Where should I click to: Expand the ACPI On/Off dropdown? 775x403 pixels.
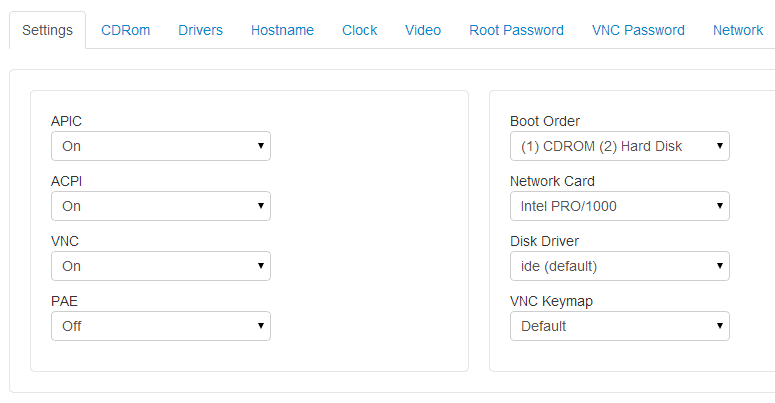161,206
